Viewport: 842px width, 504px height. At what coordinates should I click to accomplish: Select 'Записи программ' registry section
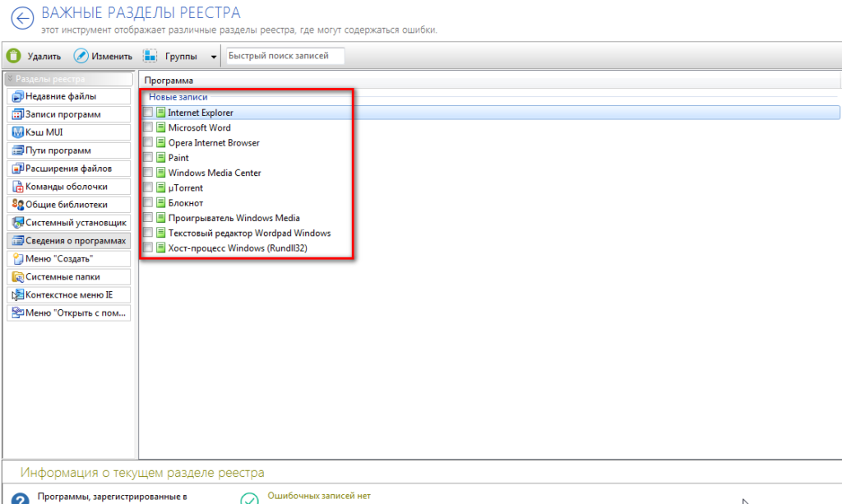(69, 114)
